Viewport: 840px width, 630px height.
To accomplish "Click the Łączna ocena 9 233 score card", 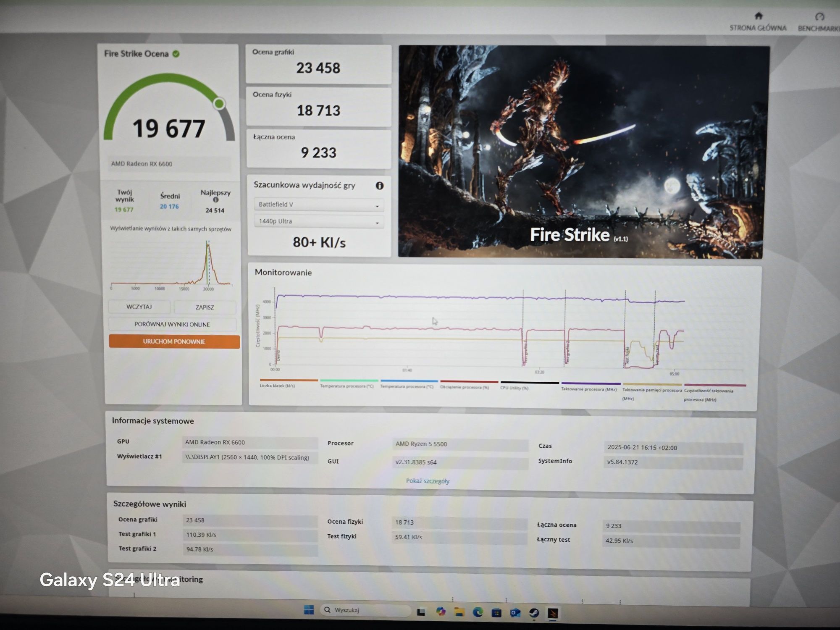I will [x=319, y=149].
